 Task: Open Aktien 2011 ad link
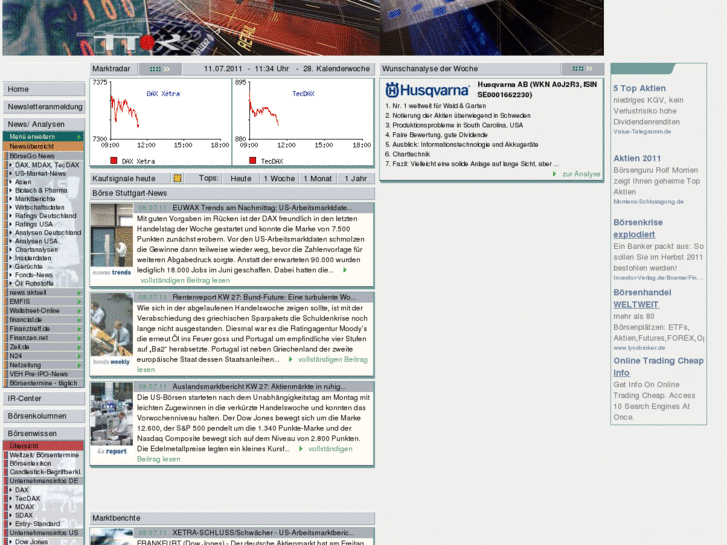point(637,158)
